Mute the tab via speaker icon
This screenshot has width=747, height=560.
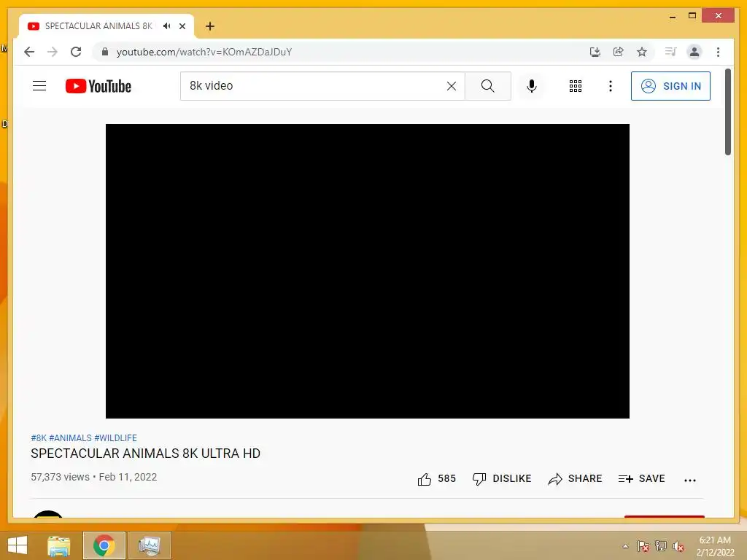[166, 26]
